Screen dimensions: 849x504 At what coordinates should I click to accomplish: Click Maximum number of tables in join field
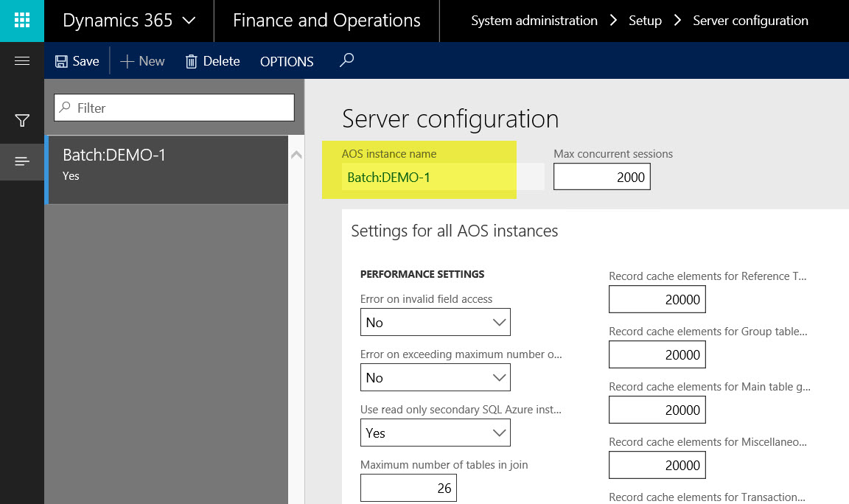(408, 488)
